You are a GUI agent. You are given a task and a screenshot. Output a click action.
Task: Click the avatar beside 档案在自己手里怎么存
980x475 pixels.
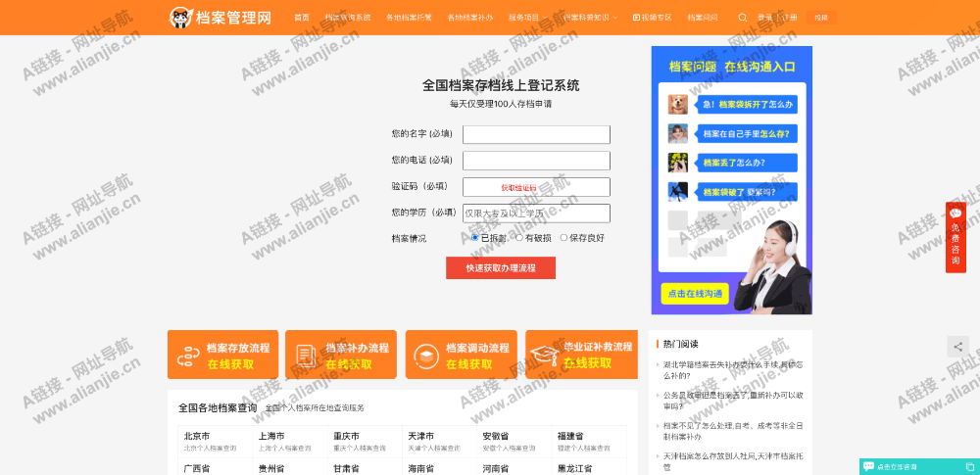(677, 133)
